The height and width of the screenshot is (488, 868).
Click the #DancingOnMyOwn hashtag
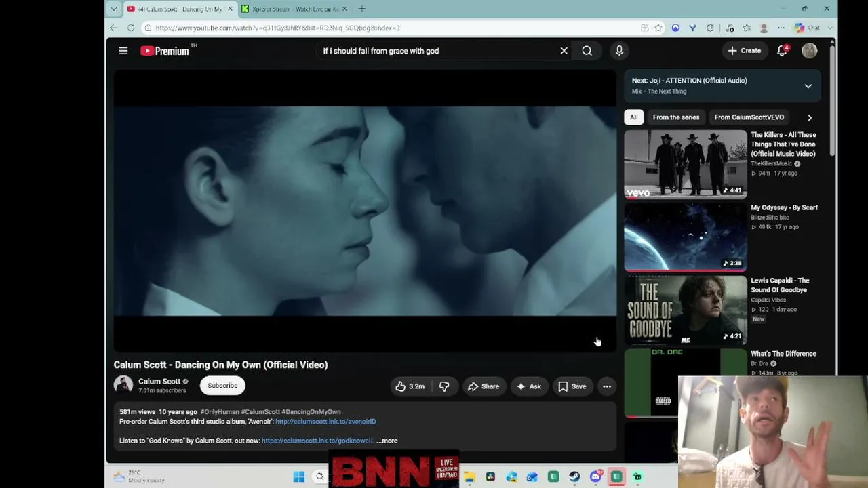pyautogui.click(x=311, y=412)
